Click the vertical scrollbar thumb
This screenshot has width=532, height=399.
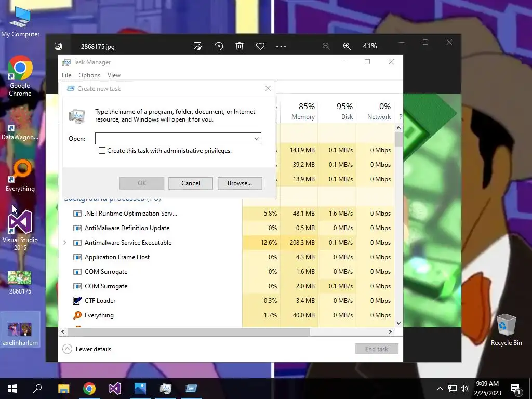398,139
